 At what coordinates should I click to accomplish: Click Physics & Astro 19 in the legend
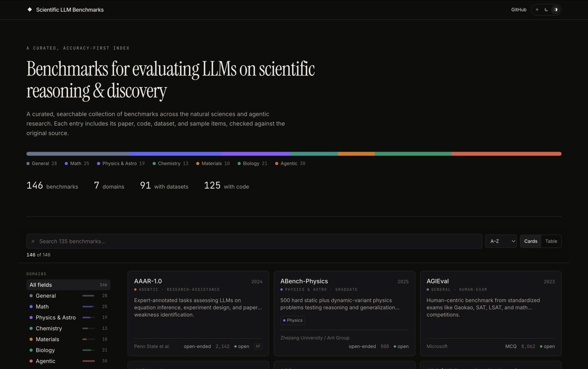coord(121,163)
